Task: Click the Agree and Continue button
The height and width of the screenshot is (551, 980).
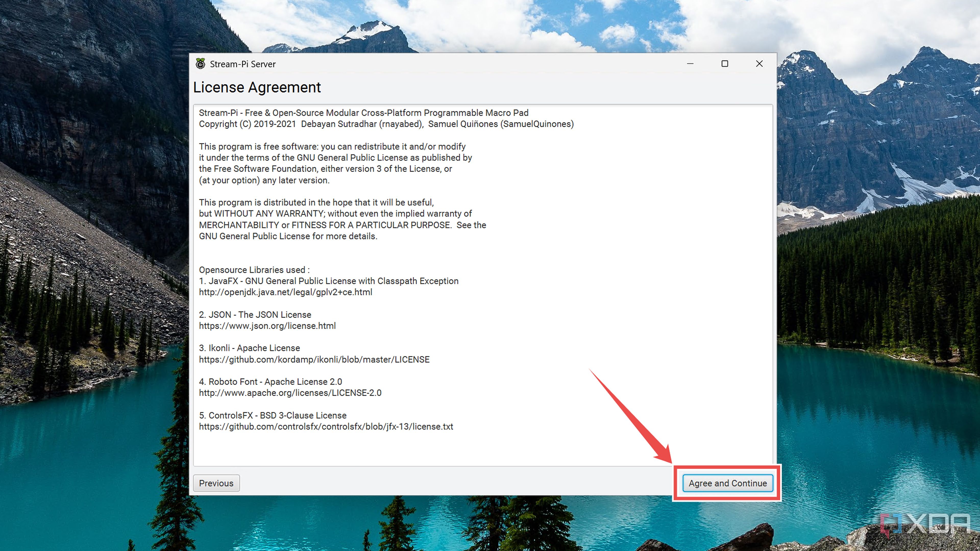Action: pyautogui.click(x=727, y=483)
